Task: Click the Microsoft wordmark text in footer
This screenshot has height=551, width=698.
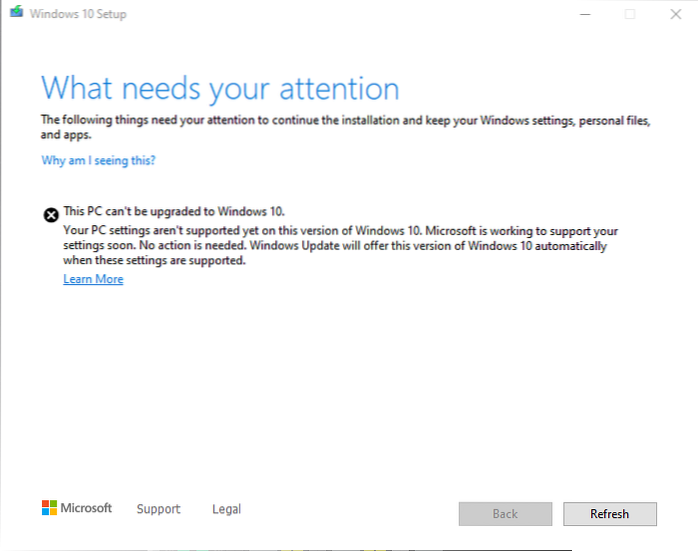Action: coord(87,509)
